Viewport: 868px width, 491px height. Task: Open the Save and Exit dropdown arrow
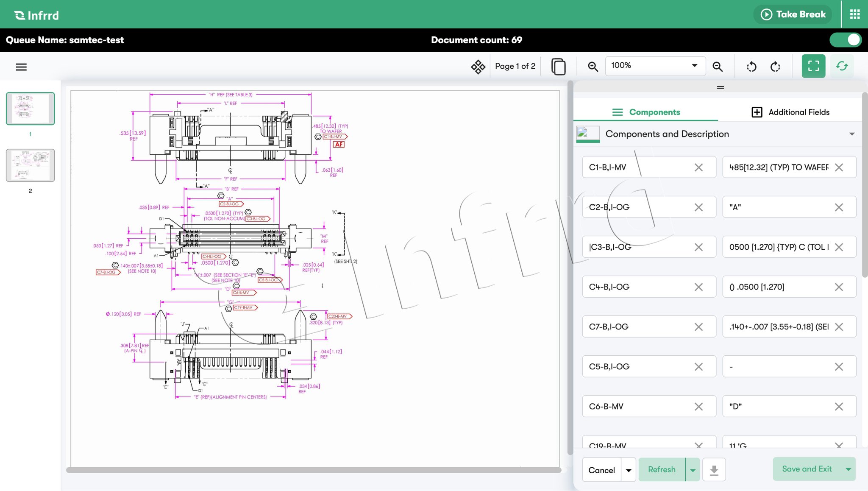(x=849, y=469)
